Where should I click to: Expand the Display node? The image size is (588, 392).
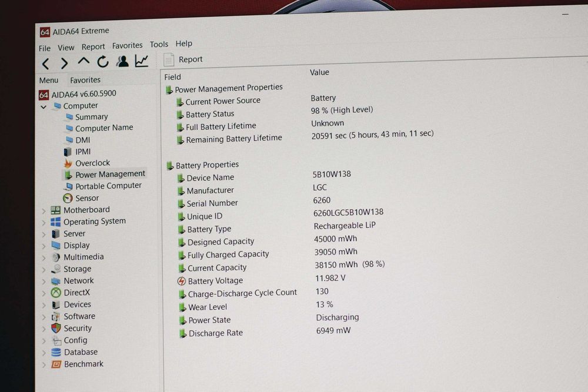[x=44, y=246]
